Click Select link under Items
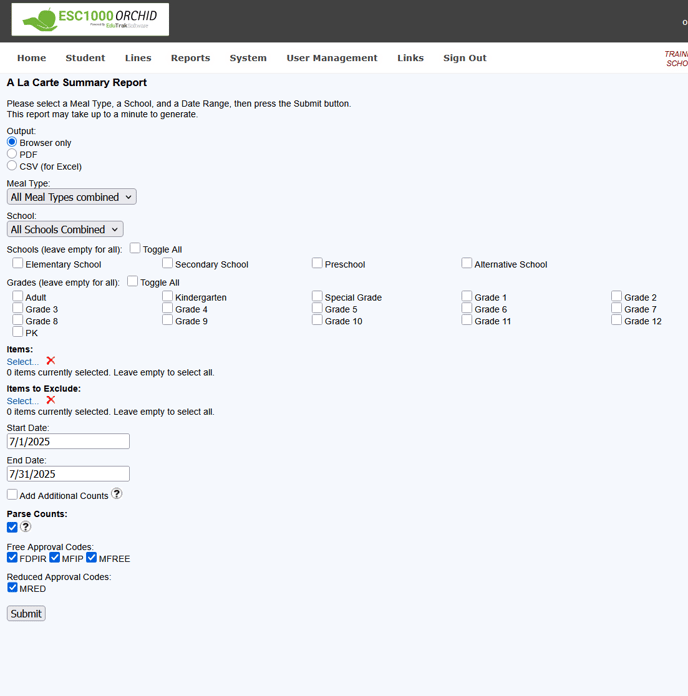The width and height of the screenshot is (688, 696). pyautogui.click(x=23, y=361)
